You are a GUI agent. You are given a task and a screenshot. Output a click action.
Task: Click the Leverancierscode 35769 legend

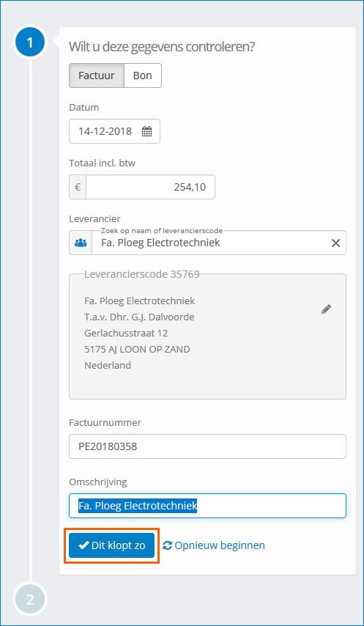[142, 274]
